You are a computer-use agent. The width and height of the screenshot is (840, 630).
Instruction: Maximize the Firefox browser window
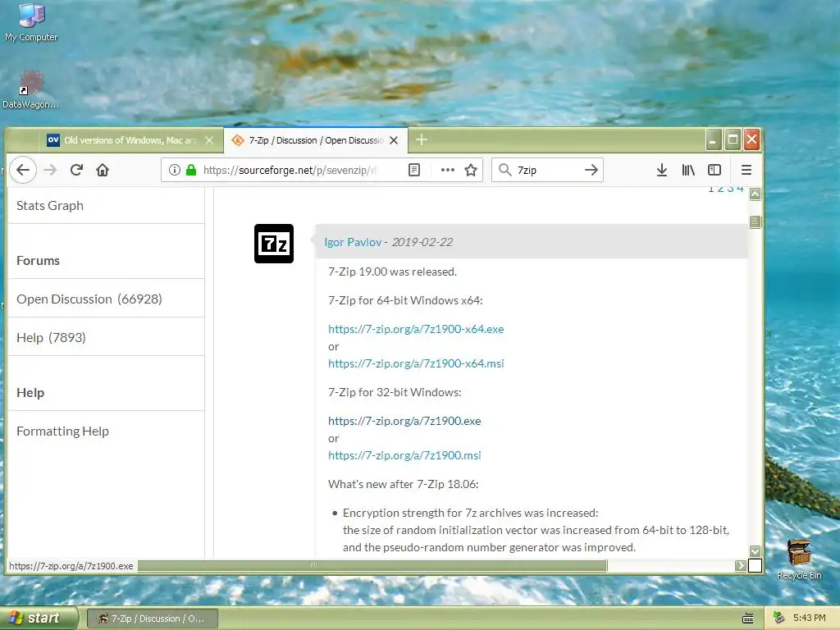[x=733, y=139]
